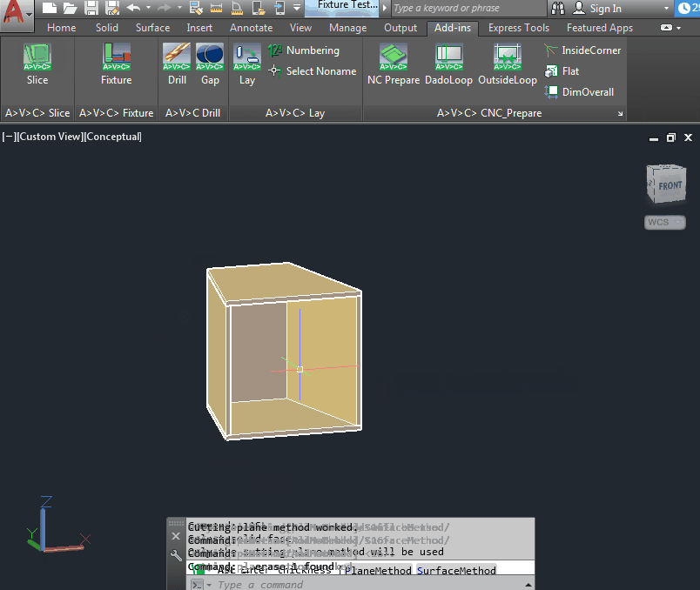Open the Featured Apps tab

coord(600,28)
